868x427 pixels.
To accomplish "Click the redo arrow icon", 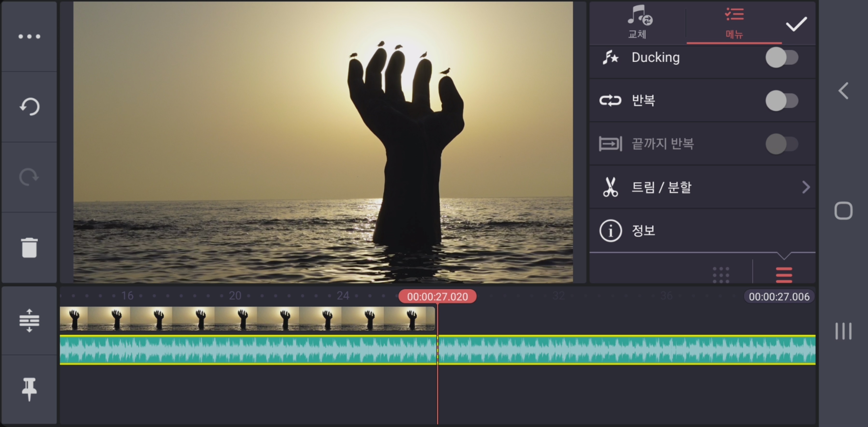I will point(29,177).
